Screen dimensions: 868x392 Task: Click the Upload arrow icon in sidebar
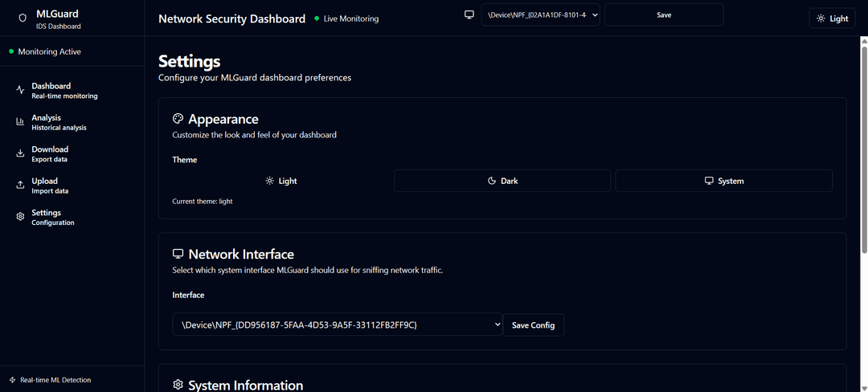click(x=20, y=186)
